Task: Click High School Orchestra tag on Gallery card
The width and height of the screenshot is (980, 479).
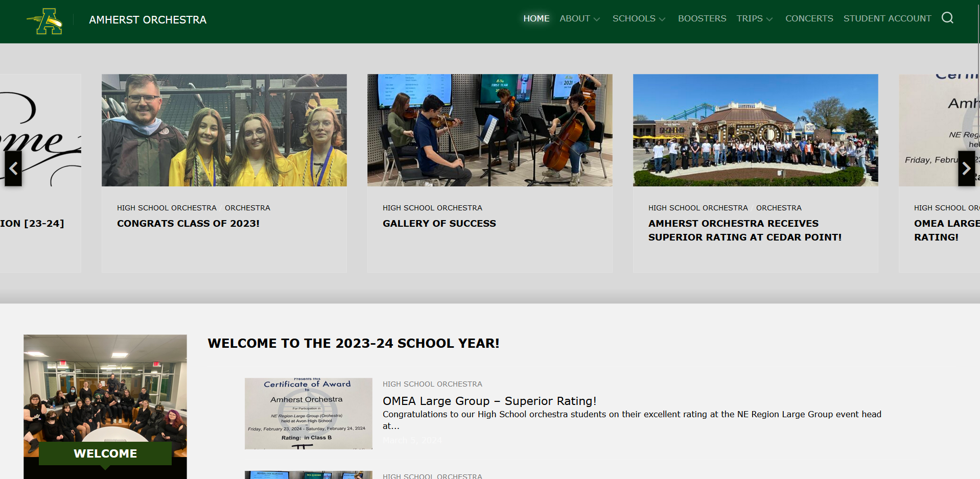Action: (432, 208)
